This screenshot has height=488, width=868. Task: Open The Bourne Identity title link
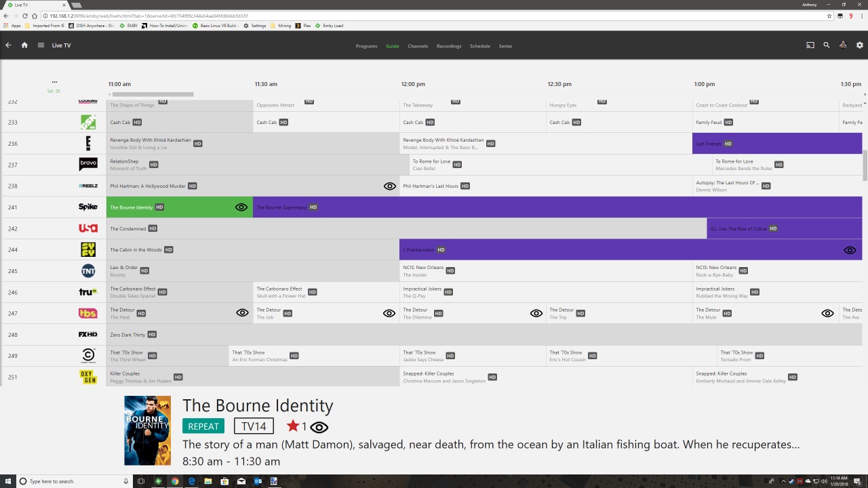tap(258, 405)
